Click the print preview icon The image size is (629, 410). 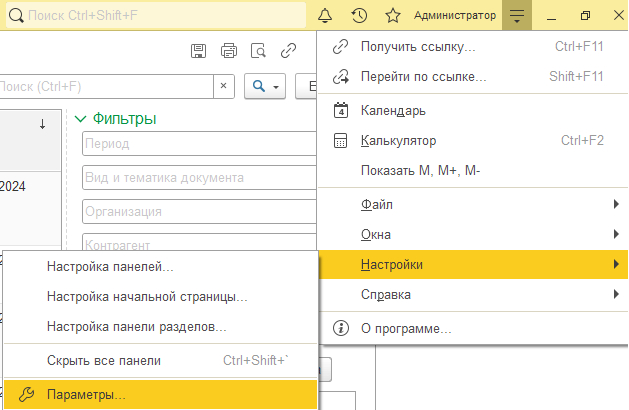point(258,51)
